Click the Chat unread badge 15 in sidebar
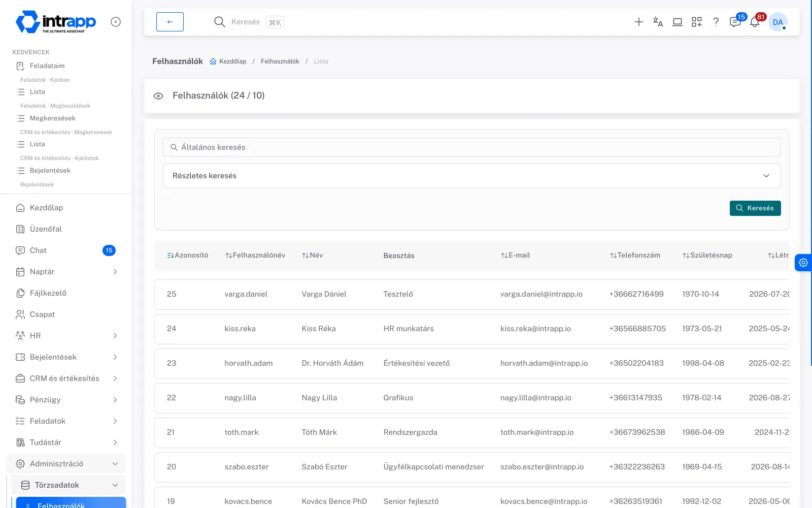The height and width of the screenshot is (508, 812). point(109,250)
